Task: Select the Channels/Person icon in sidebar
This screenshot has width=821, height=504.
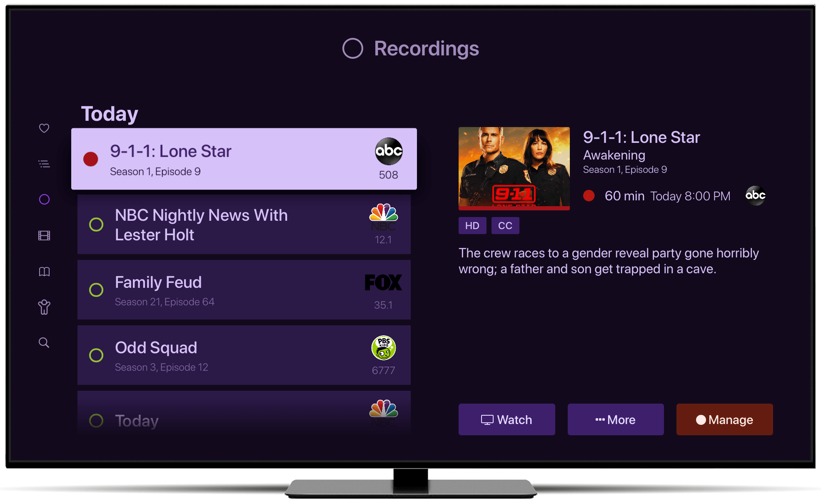Action: tap(44, 308)
